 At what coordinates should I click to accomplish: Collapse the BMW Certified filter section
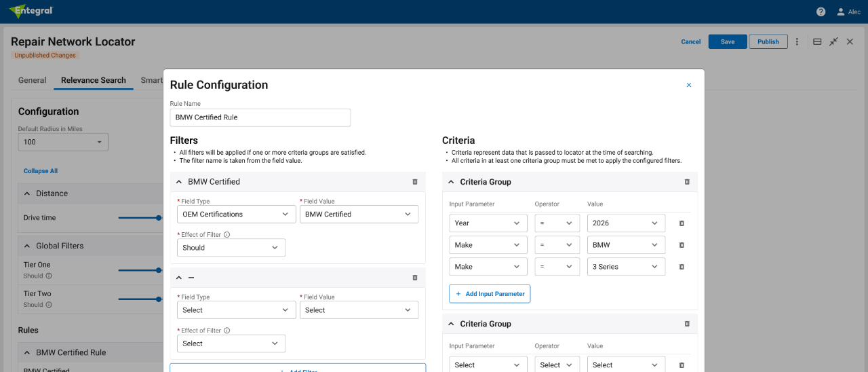pyautogui.click(x=179, y=182)
